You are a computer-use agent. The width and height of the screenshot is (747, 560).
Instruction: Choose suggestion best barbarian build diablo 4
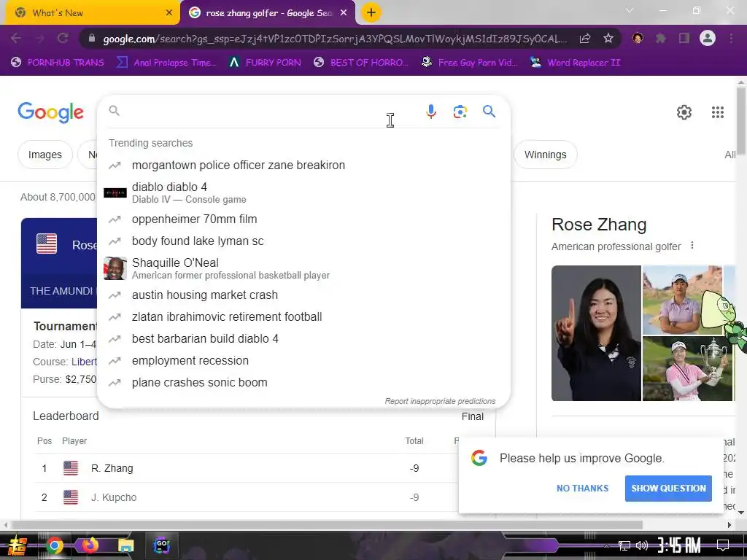(x=303, y=338)
